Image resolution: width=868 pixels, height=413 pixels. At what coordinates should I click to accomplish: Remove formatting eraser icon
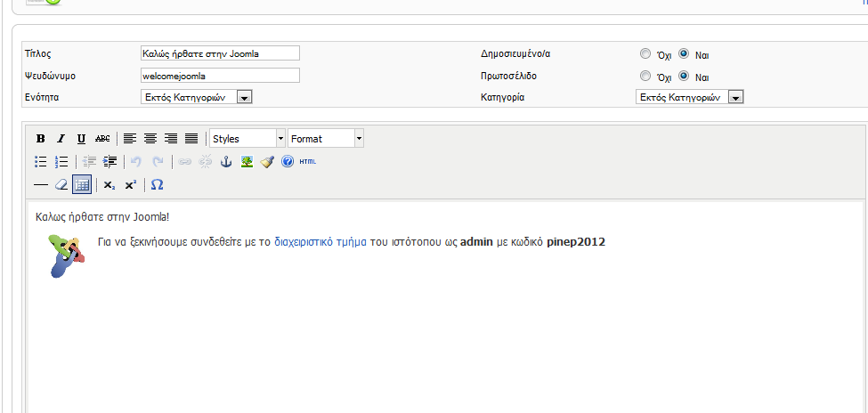click(61, 185)
